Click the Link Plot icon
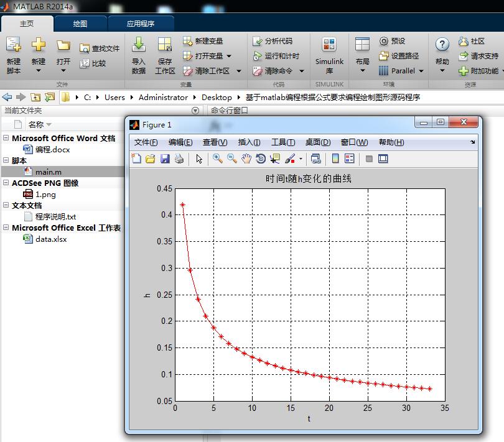Viewport: 504px width, 442px height. [315, 159]
